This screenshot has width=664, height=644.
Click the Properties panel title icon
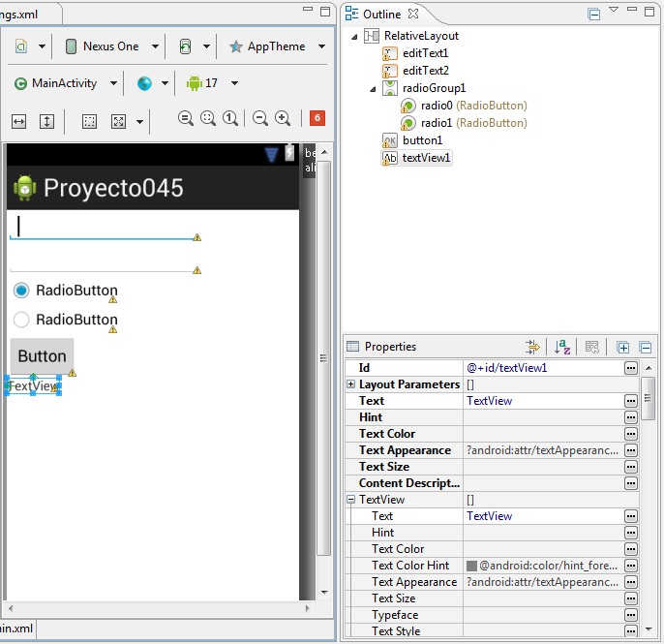[352, 347]
